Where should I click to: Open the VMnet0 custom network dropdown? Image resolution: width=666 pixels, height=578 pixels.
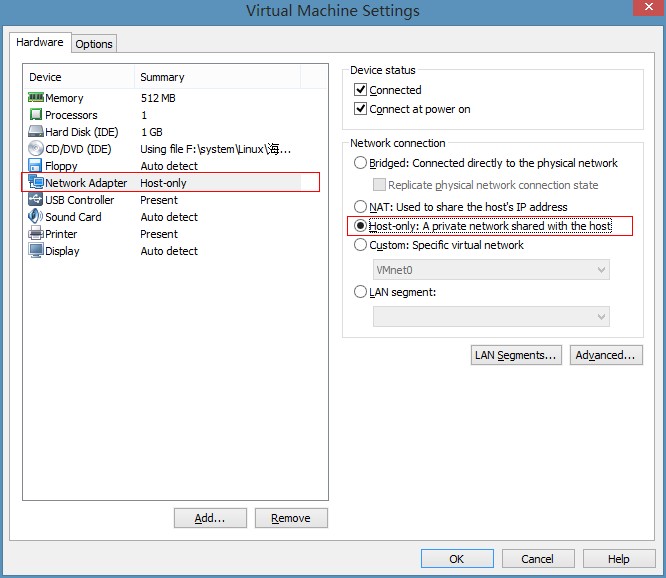491,270
